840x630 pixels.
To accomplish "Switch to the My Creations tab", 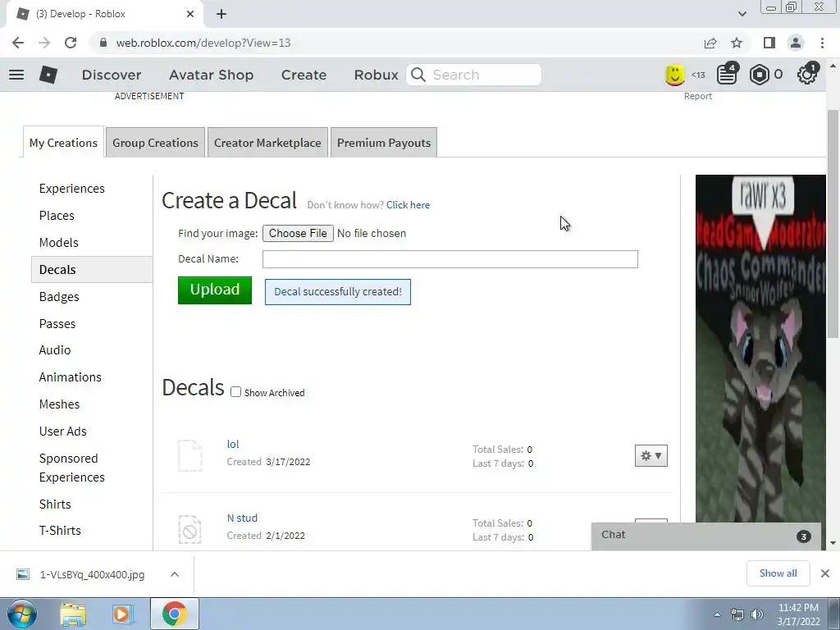I will (63, 143).
